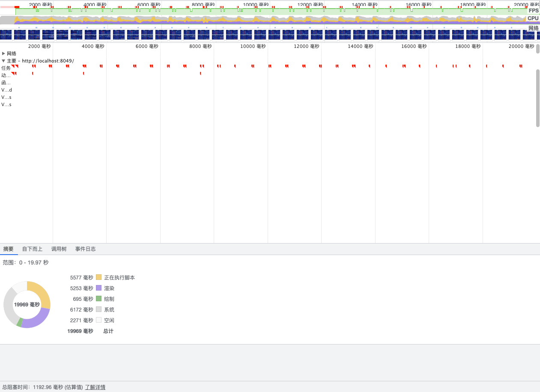540x392 pixels.
Task: Click the 空闲 legend label
Action: (x=109, y=320)
